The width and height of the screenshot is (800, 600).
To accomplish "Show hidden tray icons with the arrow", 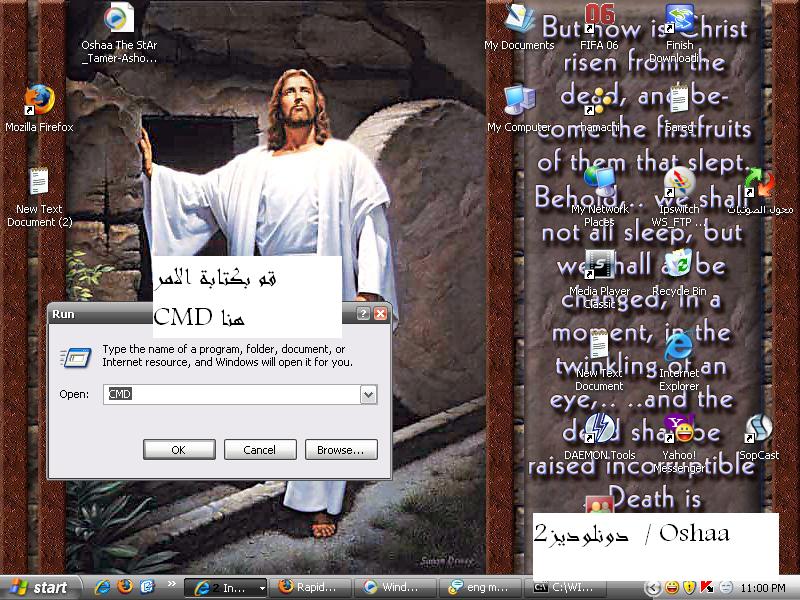I will pos(653,588).
